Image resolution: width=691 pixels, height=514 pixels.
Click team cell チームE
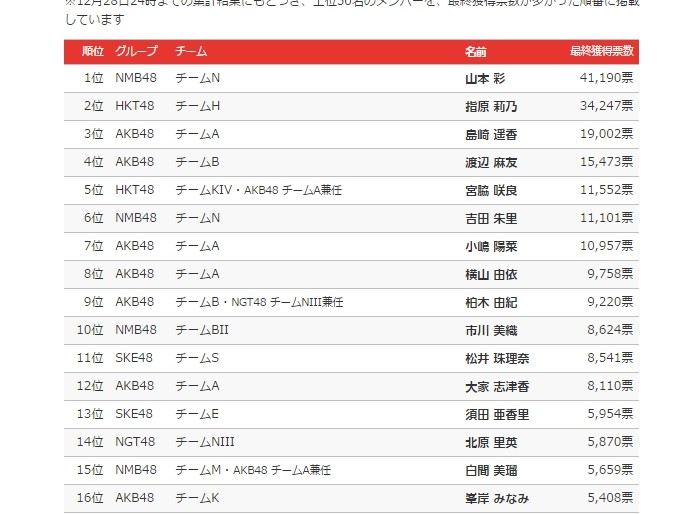pos(197,414)
